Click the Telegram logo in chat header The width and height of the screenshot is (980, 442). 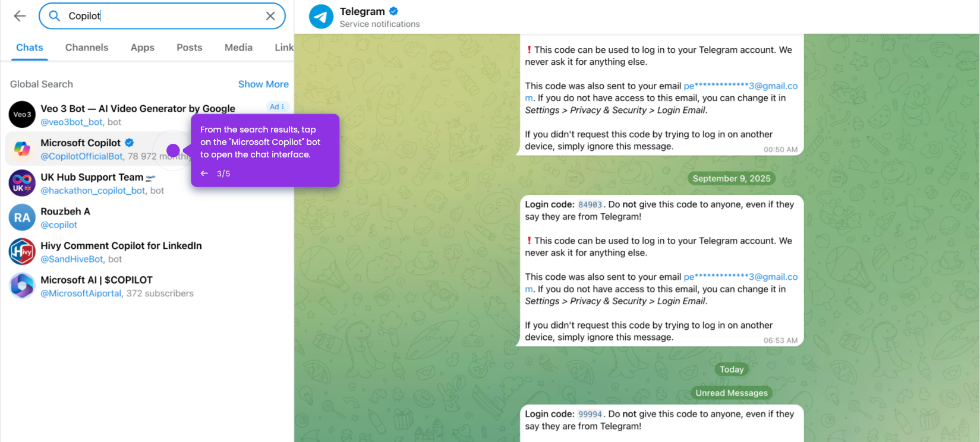[321, 17]
